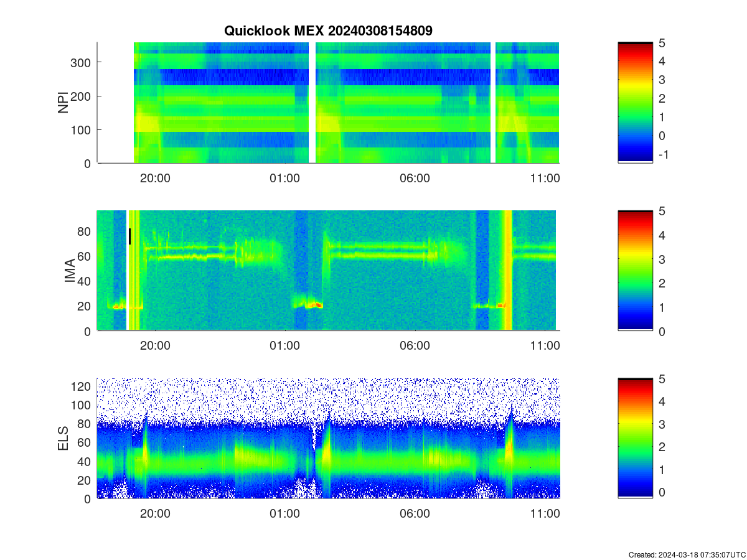Click the 40 tick on IMA y-axis
747x560 pixels.
coord(85,281)
